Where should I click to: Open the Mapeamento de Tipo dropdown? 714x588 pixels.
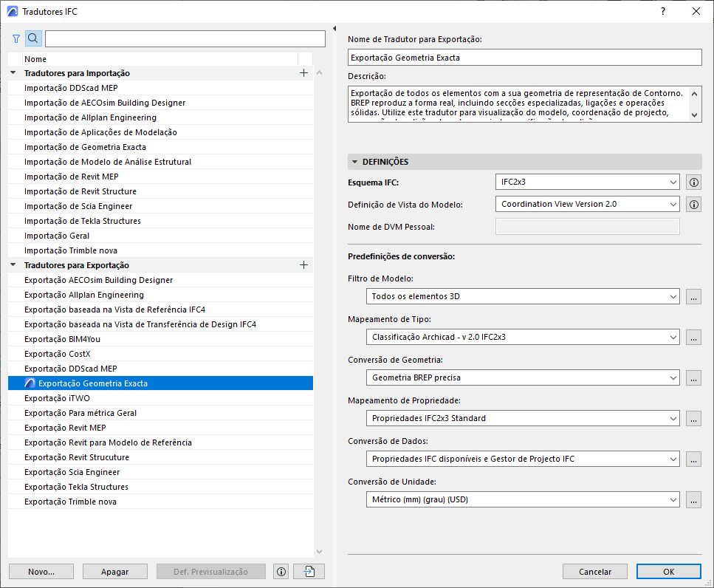[x=522, y=337]
